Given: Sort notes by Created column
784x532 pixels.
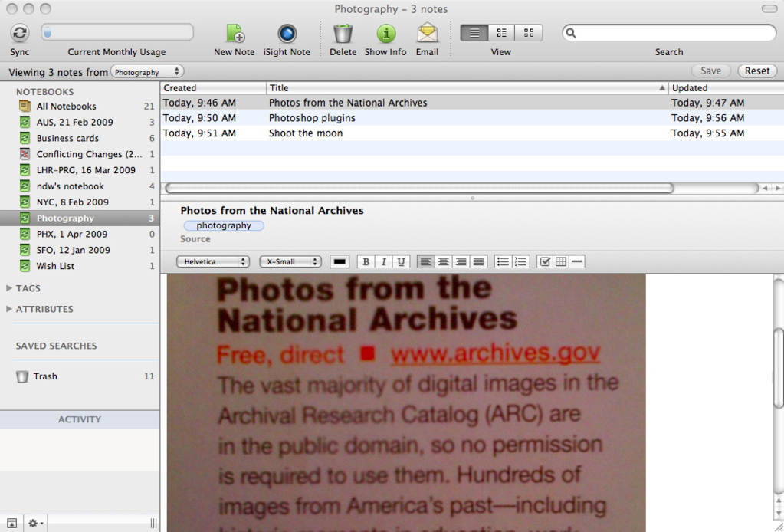Looking at the screenshot, I should [x=214, y=88].
